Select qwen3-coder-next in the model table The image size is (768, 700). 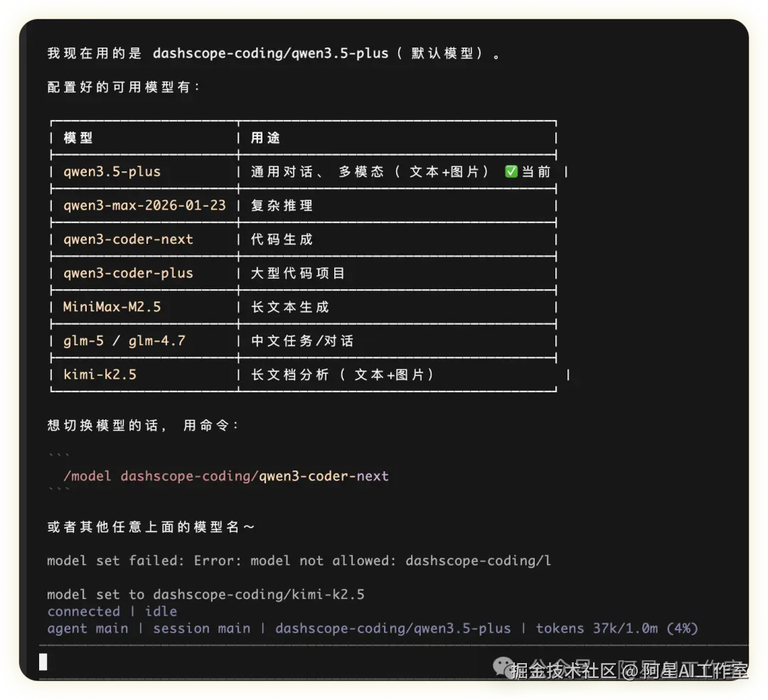point(128,239)
